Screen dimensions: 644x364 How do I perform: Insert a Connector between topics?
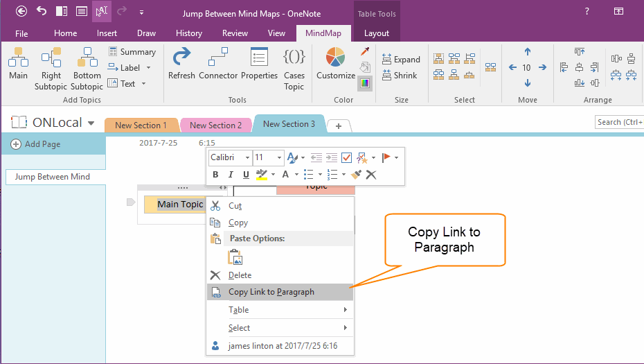(218, 64)
